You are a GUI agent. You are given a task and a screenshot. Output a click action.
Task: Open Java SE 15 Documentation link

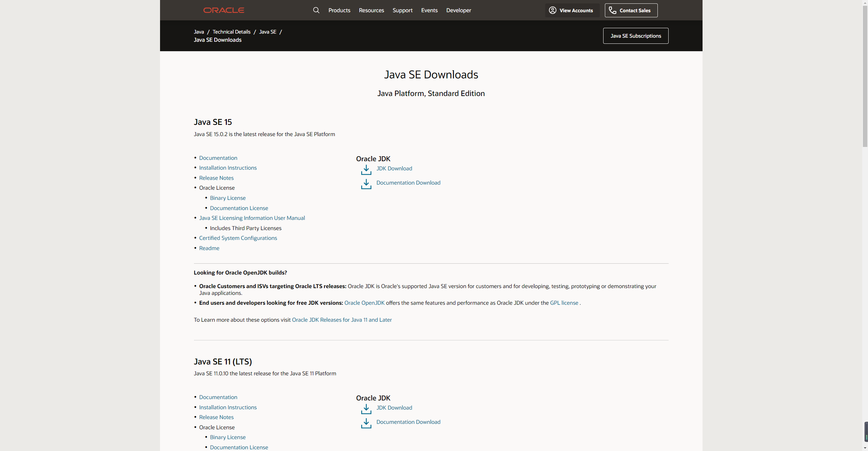[218, 158]
